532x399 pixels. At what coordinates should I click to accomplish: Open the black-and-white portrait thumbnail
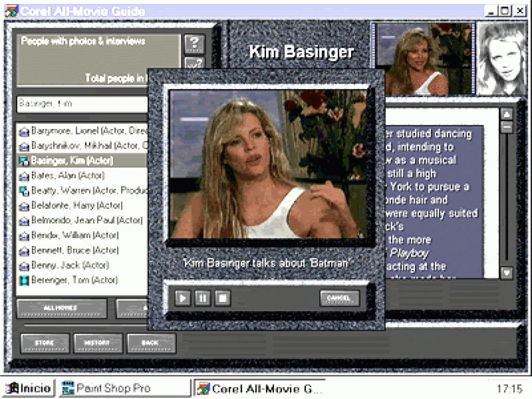click(x=501, y=59)
